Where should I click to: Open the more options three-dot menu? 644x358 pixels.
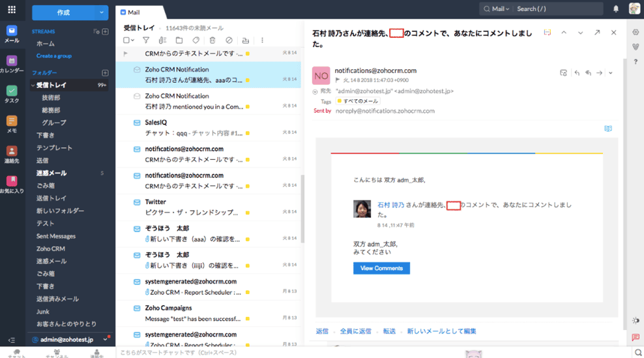pos(262,40)
